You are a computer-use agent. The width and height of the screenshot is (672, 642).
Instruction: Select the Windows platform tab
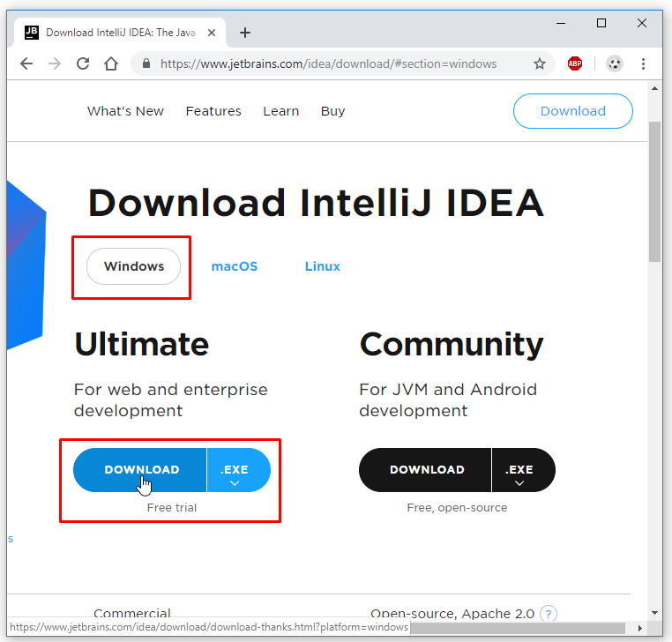pyautogui.click(x=134, y=266)
